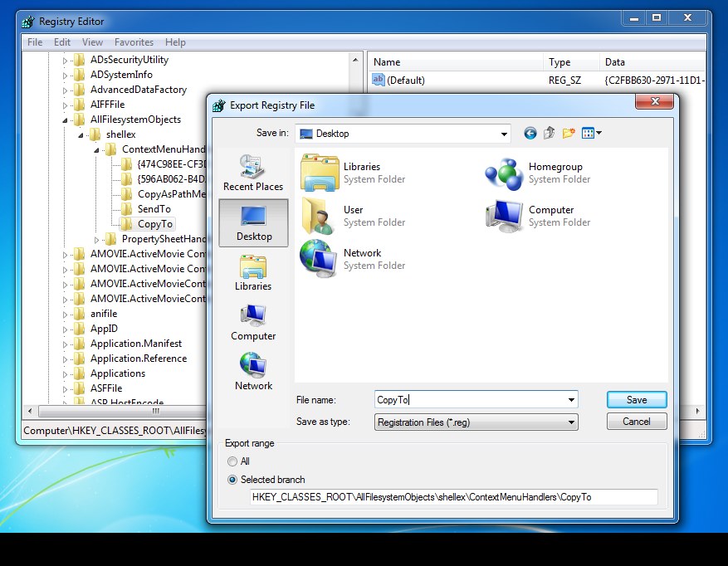This screenshot has height=566, width=728.
Task: Click the tree pane scroll up arrow
Action: click(x=355, y=60)
